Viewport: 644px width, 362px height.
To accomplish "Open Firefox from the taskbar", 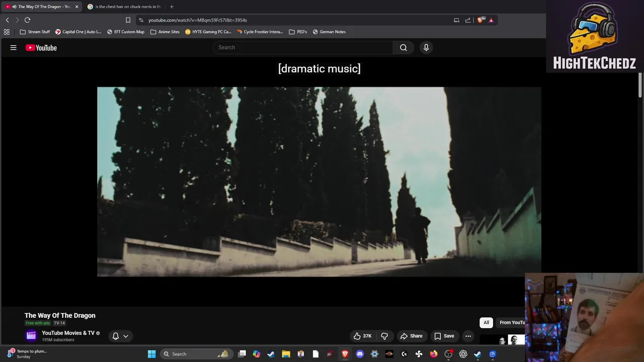I will pyautogui.click(x=434, y=354).
